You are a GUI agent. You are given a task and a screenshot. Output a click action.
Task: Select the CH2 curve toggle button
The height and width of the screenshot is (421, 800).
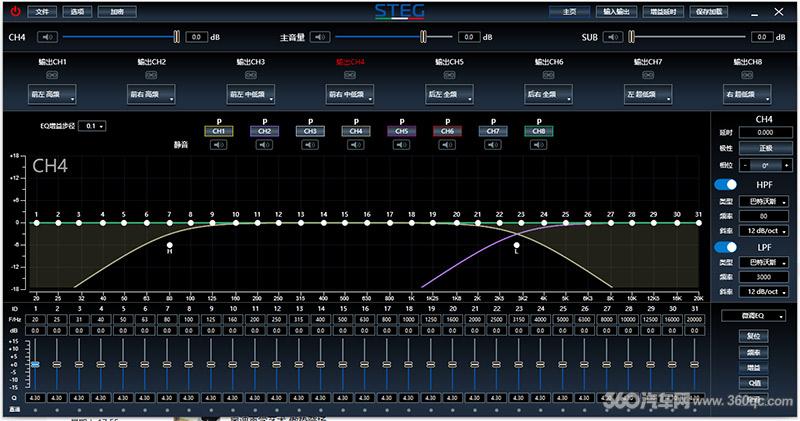(264, 131)
